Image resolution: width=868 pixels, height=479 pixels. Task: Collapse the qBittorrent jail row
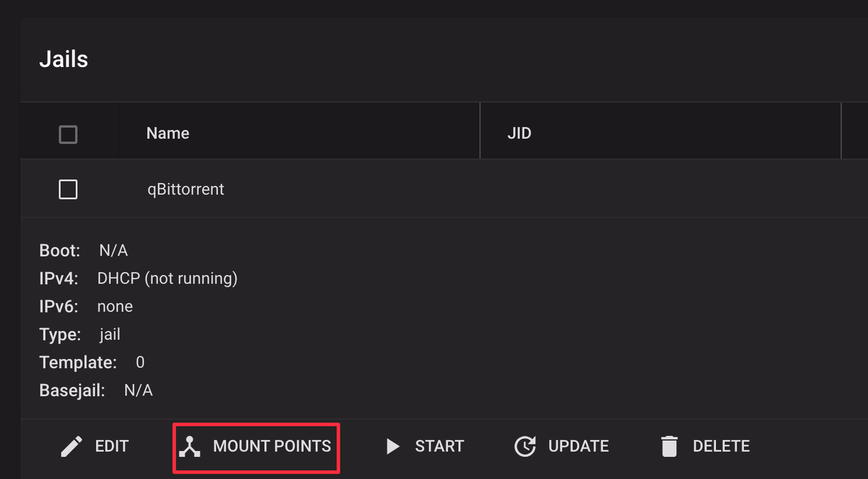(444, 189)
